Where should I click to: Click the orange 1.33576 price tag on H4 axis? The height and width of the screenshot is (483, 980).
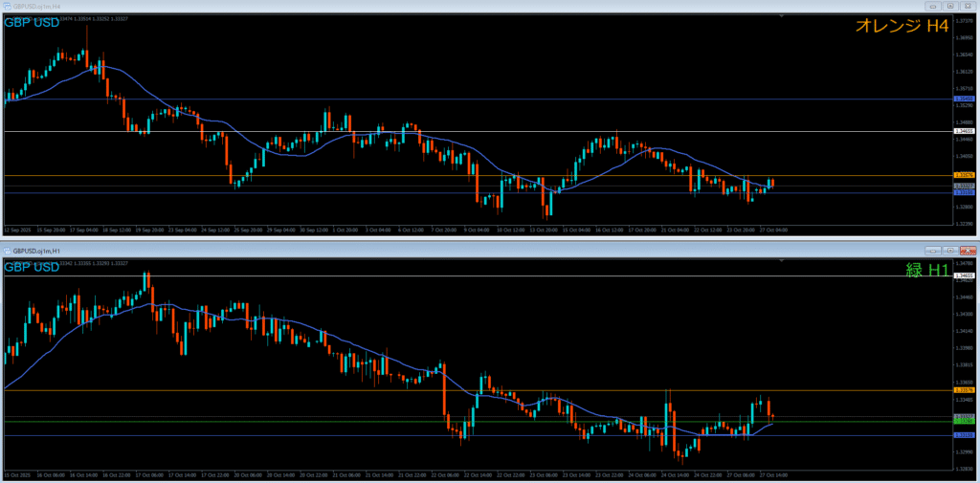(964, 176)
